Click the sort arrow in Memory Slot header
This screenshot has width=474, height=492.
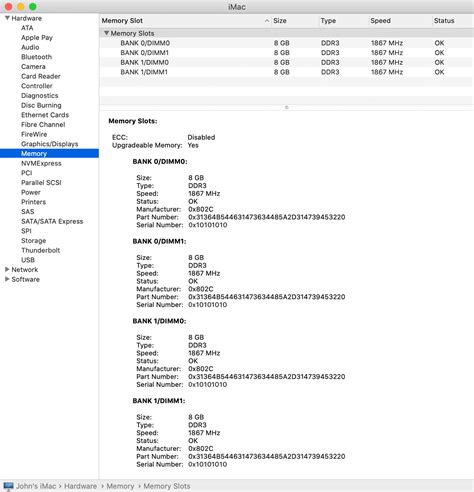266,21
